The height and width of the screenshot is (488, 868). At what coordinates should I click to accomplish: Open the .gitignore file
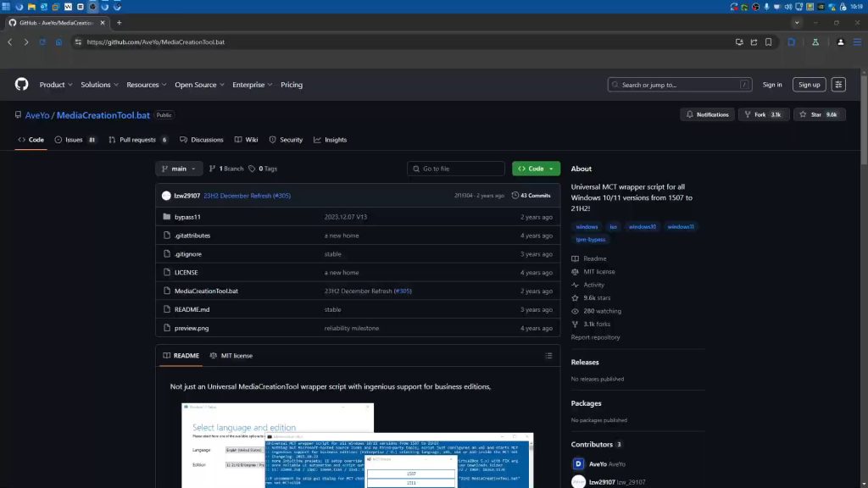[x=188, y=254]
